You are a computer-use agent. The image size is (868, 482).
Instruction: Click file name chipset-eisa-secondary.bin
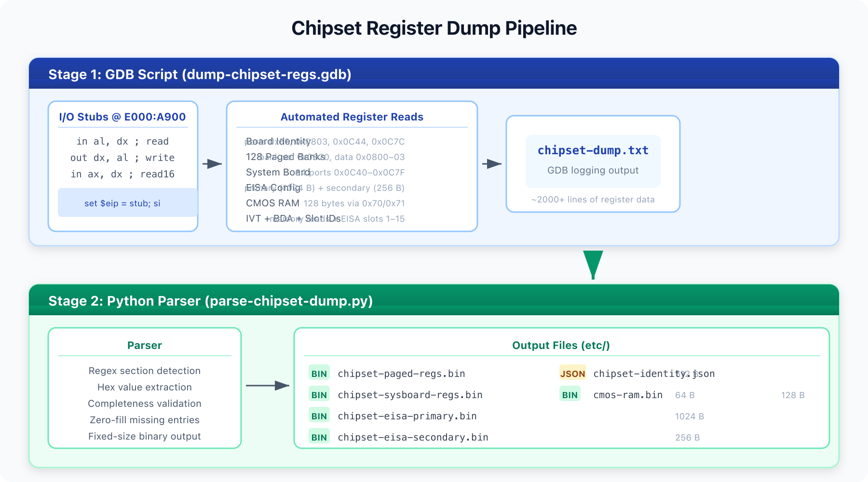(x=413, y=437)
